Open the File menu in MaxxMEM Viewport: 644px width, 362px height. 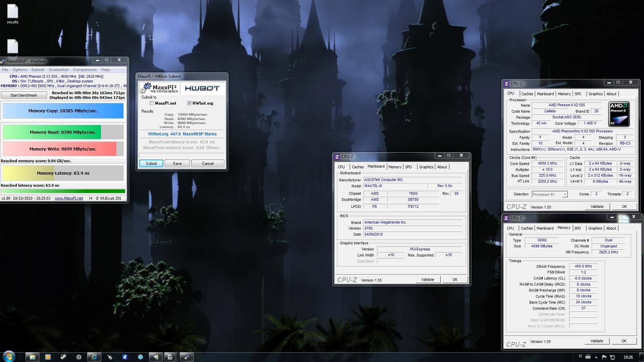pyautogui.click(x=5, y=70)
